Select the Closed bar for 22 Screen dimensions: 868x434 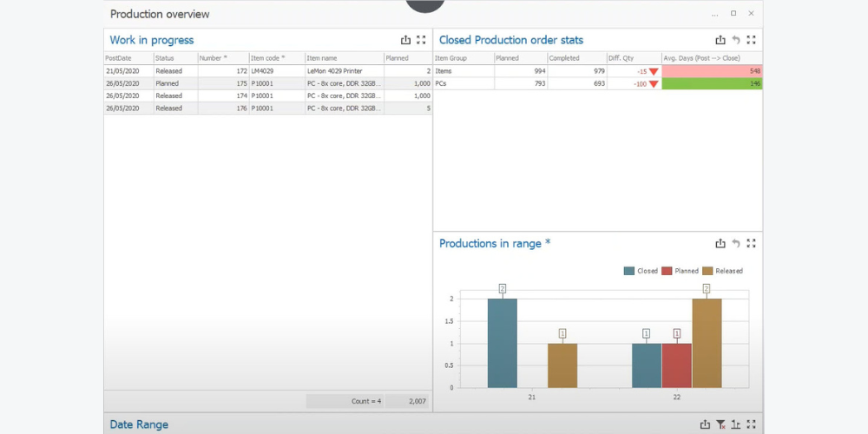647,365
